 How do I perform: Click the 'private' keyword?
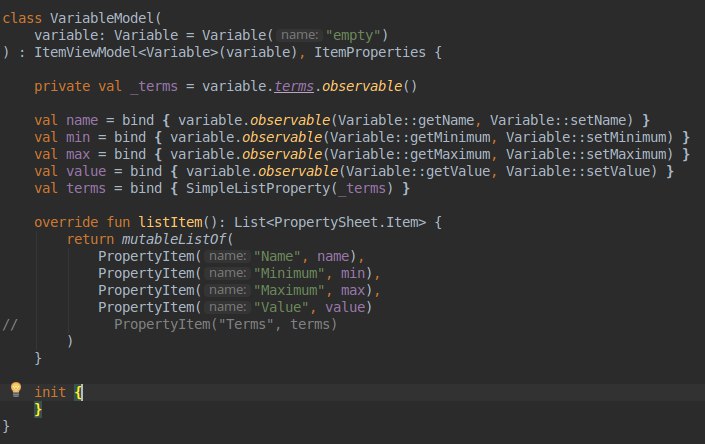point(62,86)
